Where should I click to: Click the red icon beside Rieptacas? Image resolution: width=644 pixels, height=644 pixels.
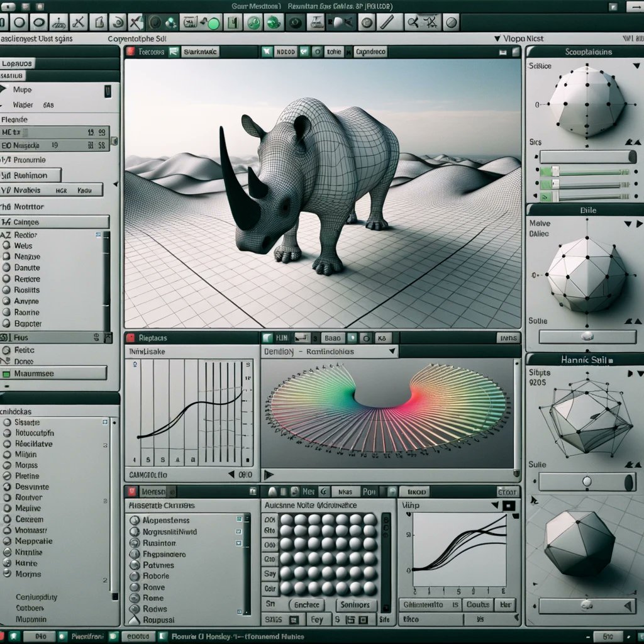click(x=131, y=338)
